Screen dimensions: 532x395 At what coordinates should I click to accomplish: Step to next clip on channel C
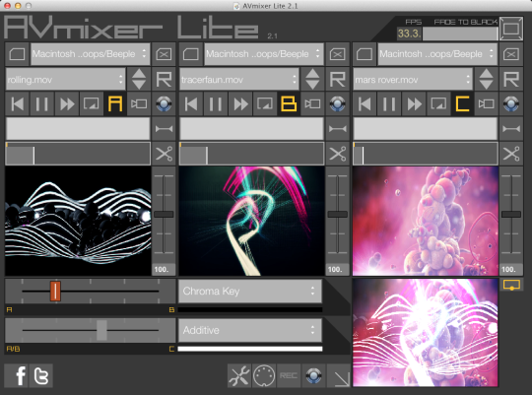click(487, 85)
